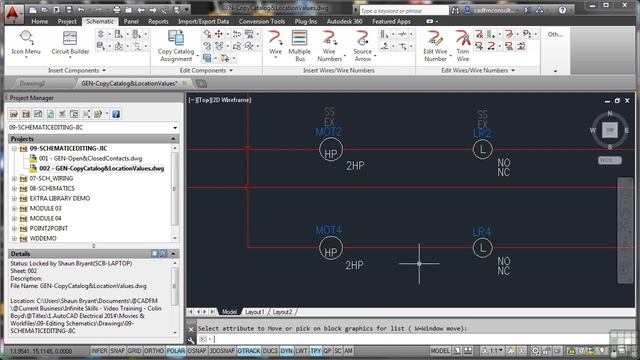Open the Edit Wire Number tool
This screenshot has width=640, height=360.
[x=435, y=46]
